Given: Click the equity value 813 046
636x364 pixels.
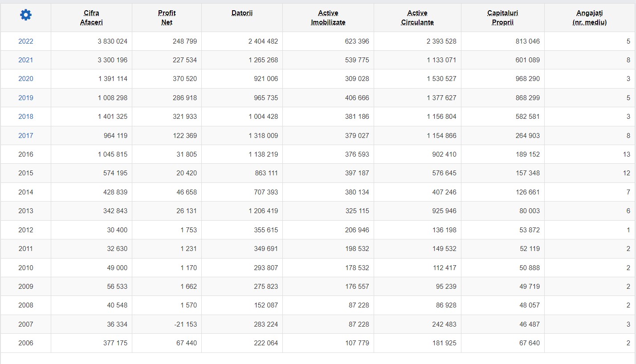Looking at the screenshot, I should pos(528,41).
